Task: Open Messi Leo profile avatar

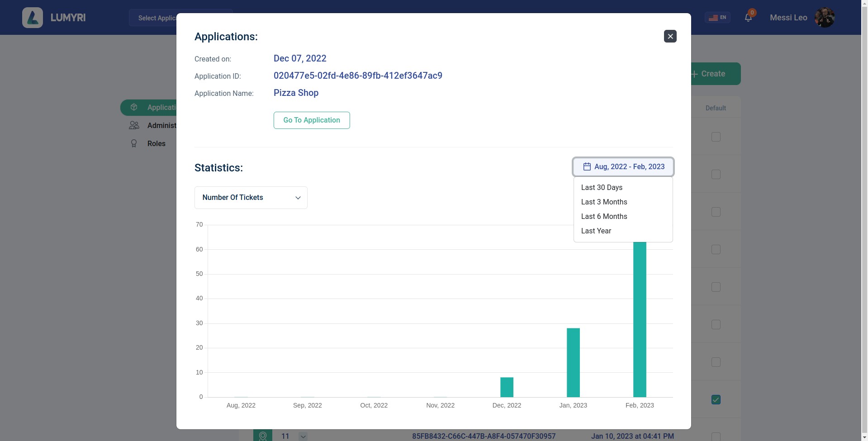Action: tap(824, 18)
